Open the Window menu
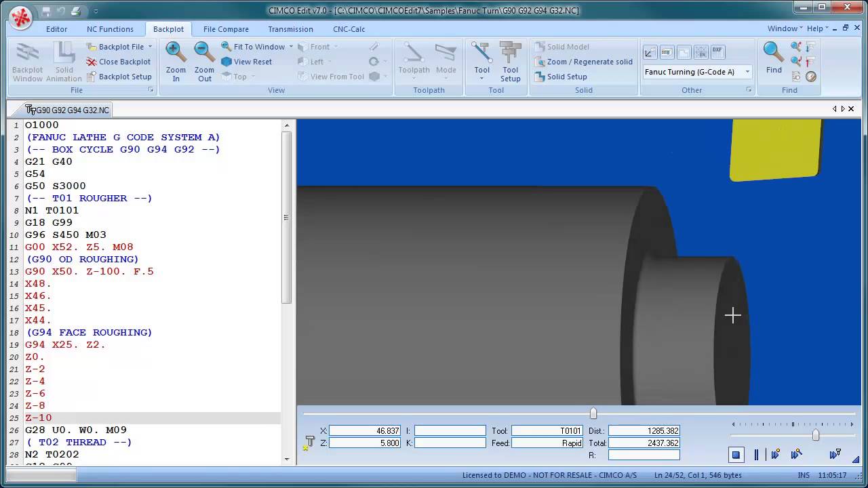This screenshot has width=868, height=488. point(785,28)
